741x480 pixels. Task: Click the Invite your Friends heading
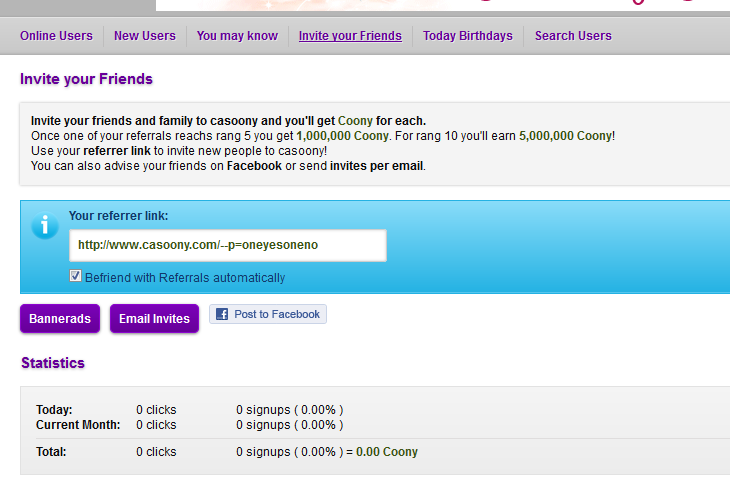coord(86,79)
